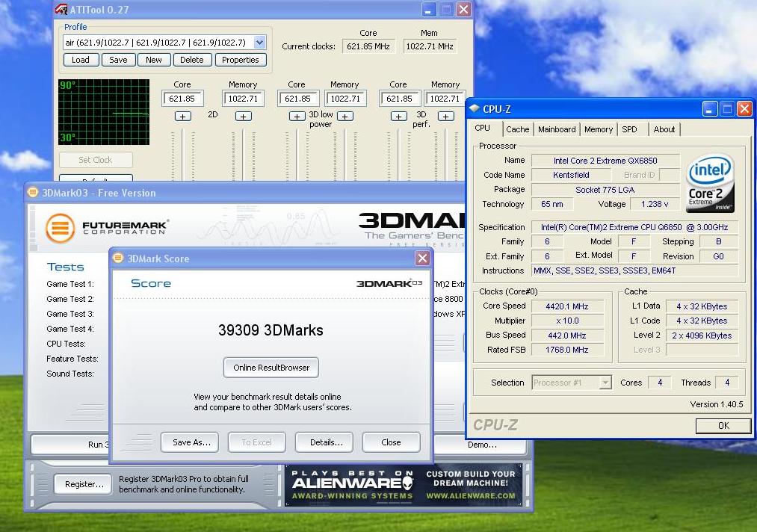757x532 pixels.
Task: Click the Run 3DMark button
Action: pos(70,445)
